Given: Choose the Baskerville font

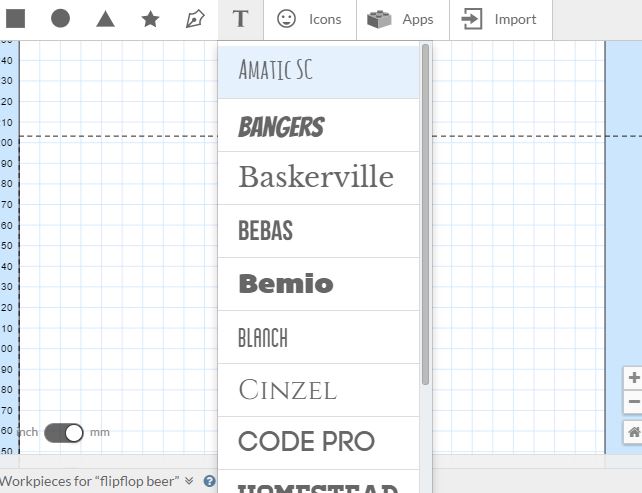Looking at the screenshot, I should click(x=319, y=178).
